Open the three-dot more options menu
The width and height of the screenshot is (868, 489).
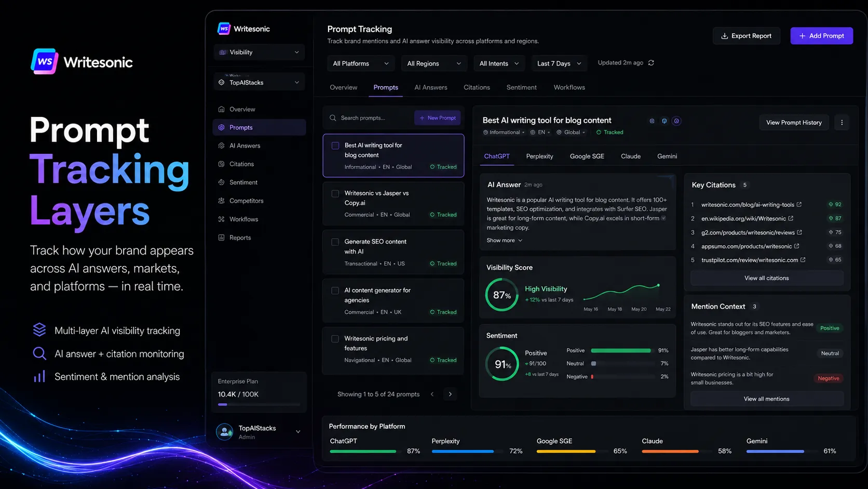pyautogui.click(x=842, y=123)
